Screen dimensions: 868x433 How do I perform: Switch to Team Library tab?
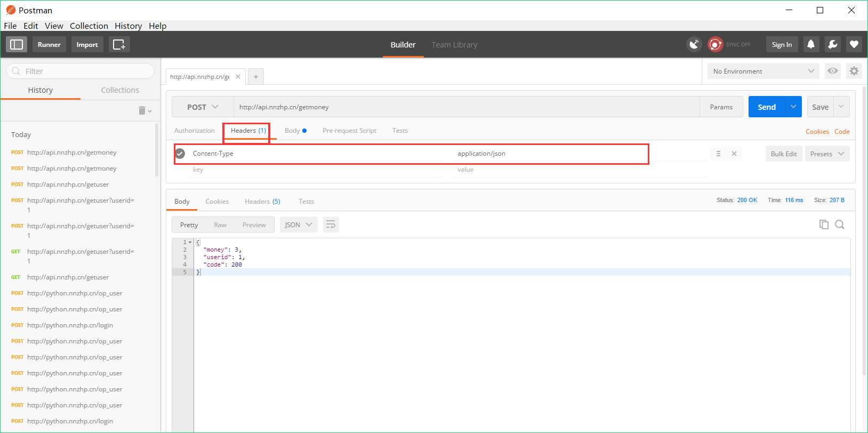pos(454,45)
